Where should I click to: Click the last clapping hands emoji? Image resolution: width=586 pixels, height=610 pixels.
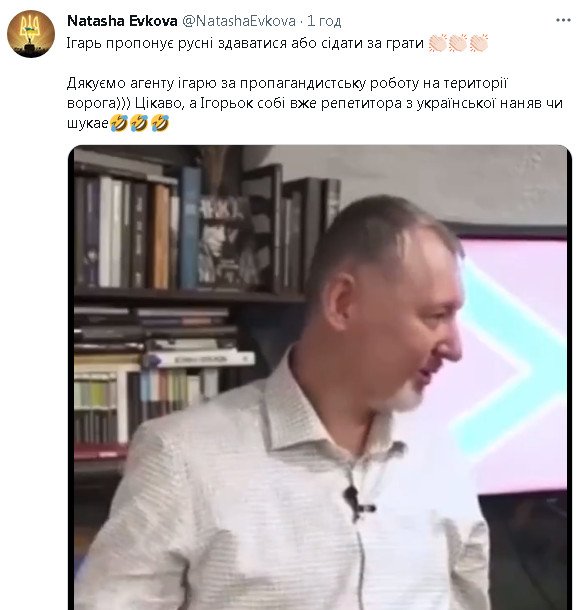[479, 43]
